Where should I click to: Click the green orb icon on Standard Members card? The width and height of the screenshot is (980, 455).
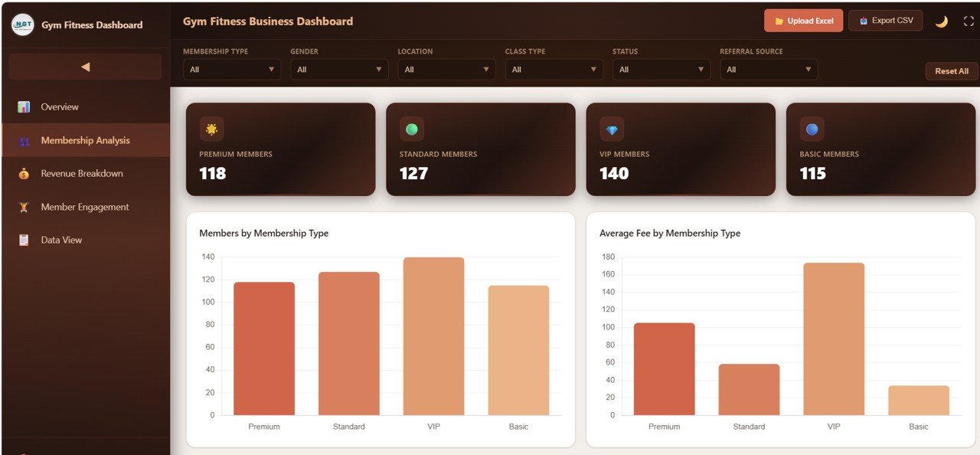(x=411, y=129)
